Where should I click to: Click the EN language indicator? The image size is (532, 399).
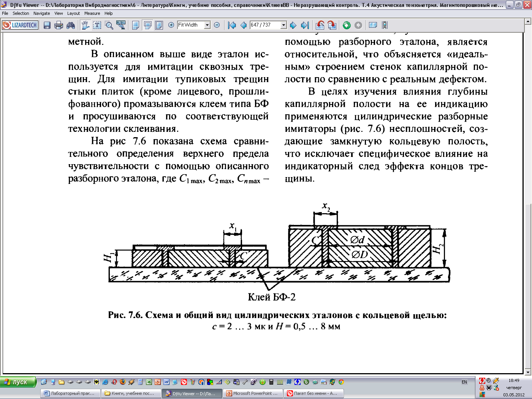[x=464, y=382]
